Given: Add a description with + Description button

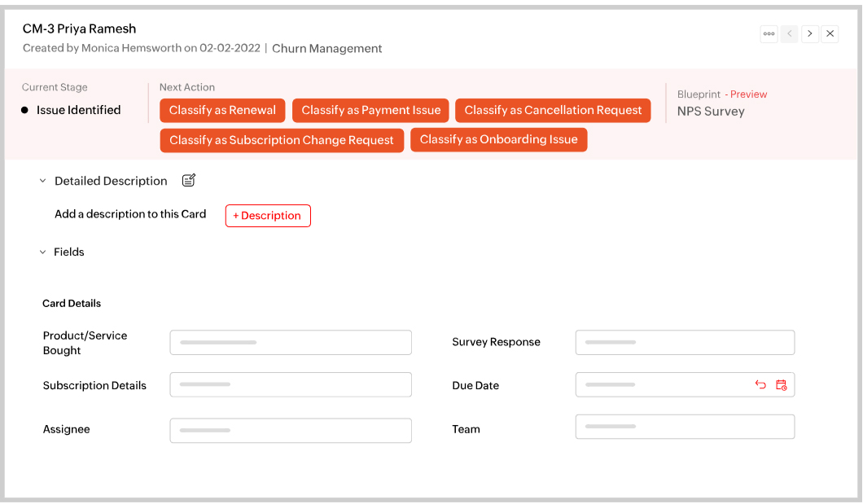Looking at the screenshot, I should point(268,216).
